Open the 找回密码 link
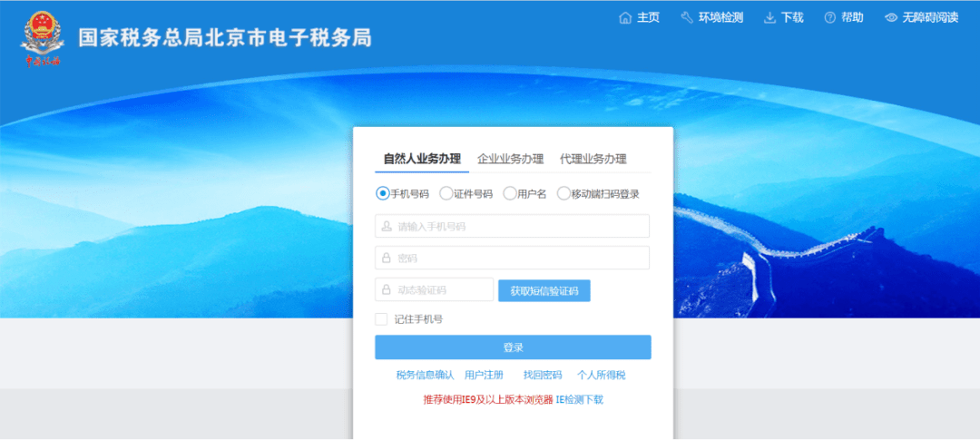 [543, 375]
